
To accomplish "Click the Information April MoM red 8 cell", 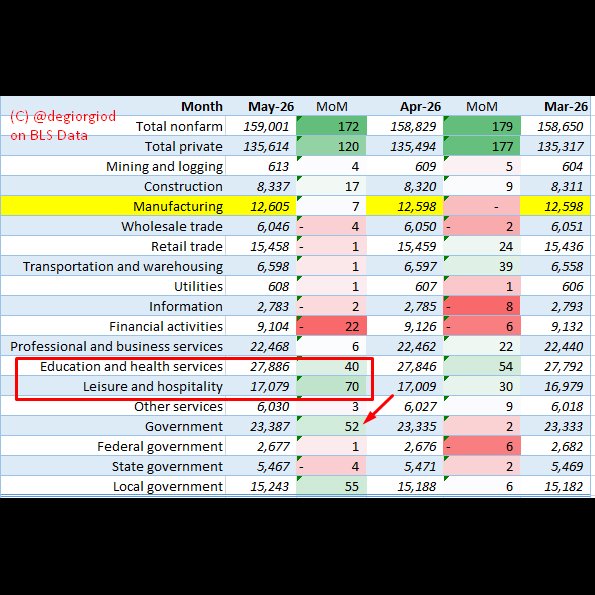I will (x=482, y=306).
